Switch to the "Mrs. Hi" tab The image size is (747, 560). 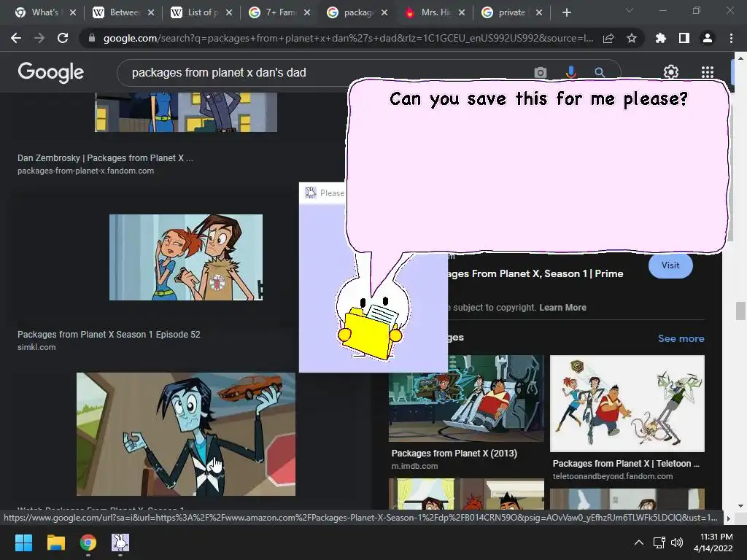[x=429, y=12]
